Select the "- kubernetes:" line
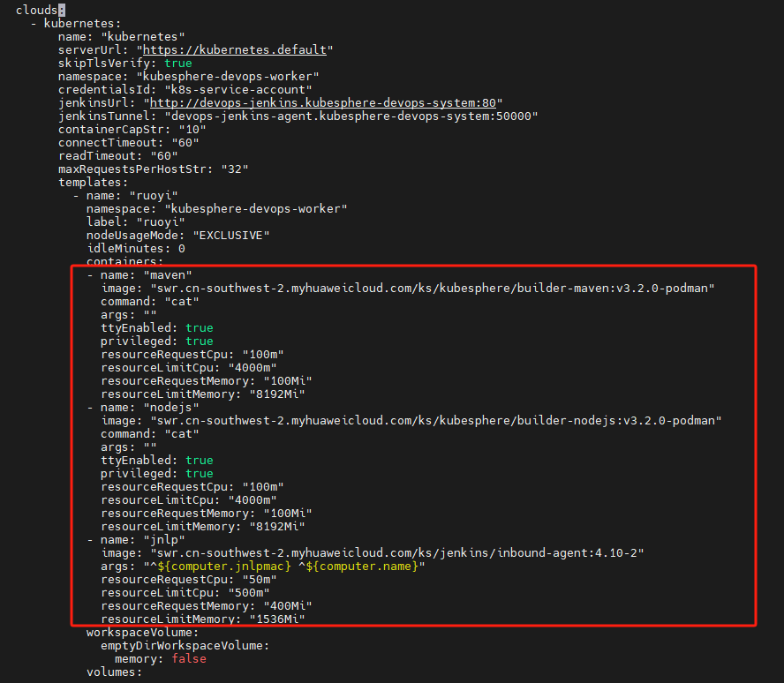Screen dimensions: 784x683 pos(76,24)
